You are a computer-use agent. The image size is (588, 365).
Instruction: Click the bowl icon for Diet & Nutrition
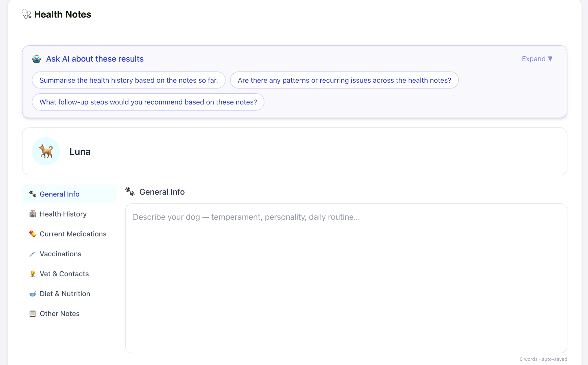point(32,294)
